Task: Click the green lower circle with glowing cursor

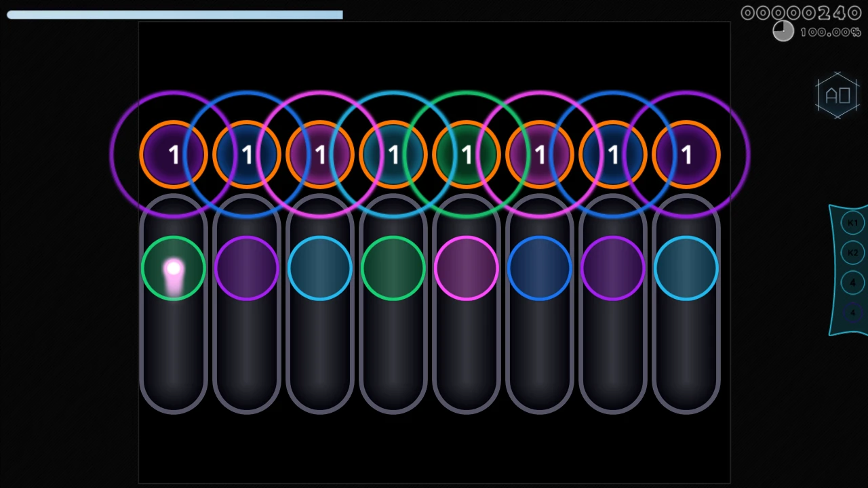Action: [x=174, y=269]
